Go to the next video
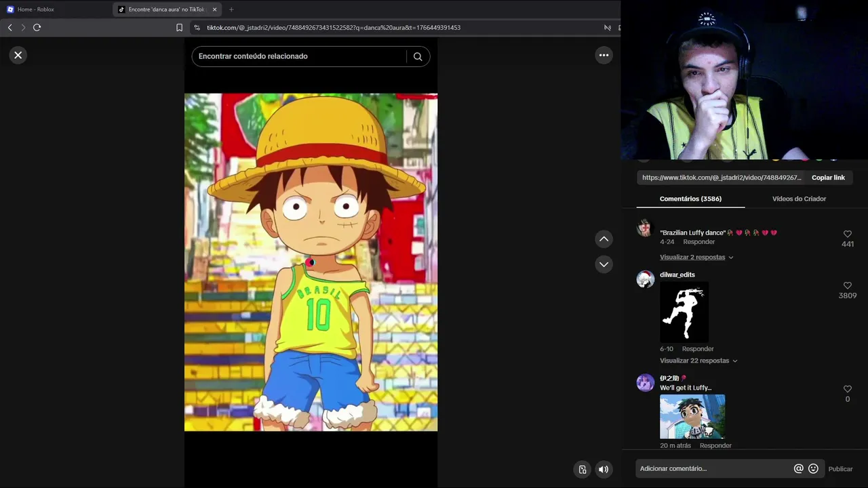The height and width of the screenshot is (488, 868). click(604, 264)
